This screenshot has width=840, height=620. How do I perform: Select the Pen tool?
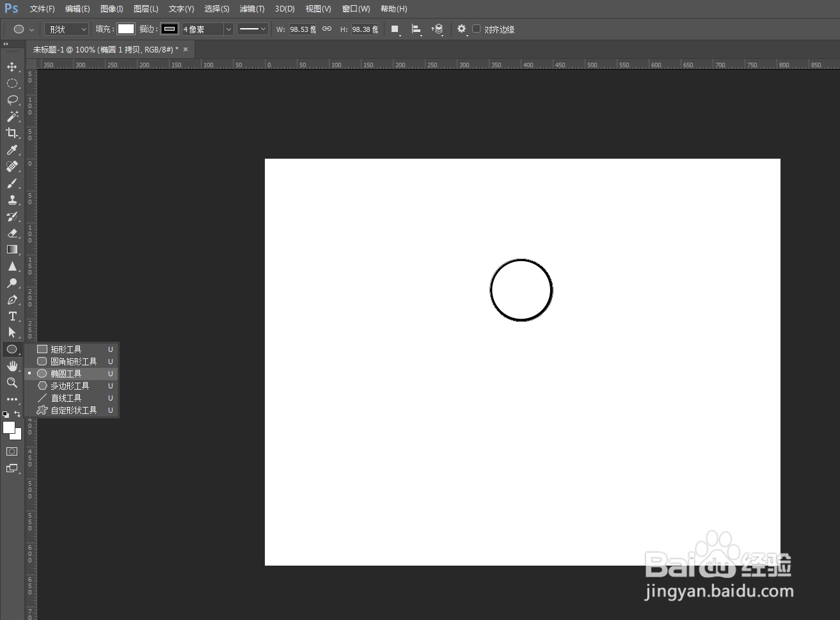coord(12,299)
